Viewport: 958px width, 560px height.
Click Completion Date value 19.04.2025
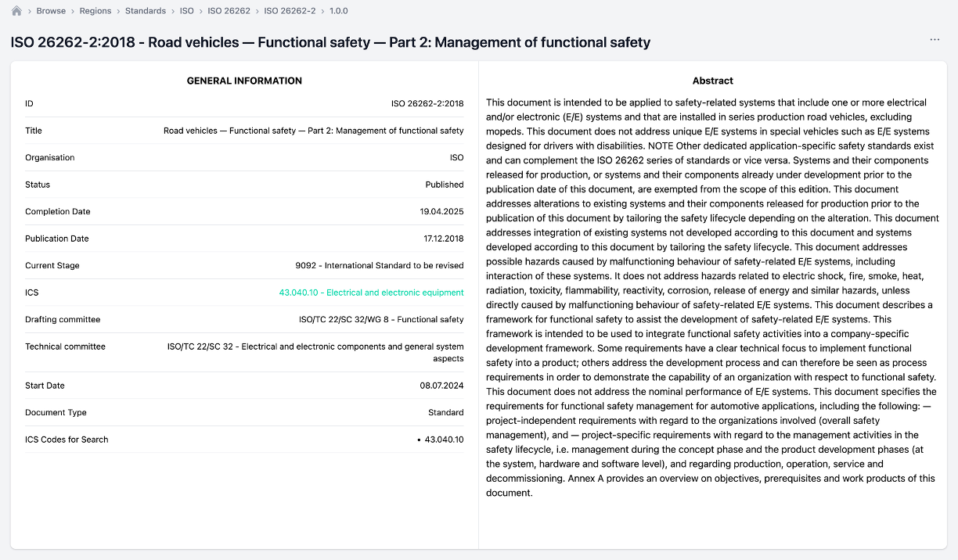pyautogui.click(x=441, y=212)
